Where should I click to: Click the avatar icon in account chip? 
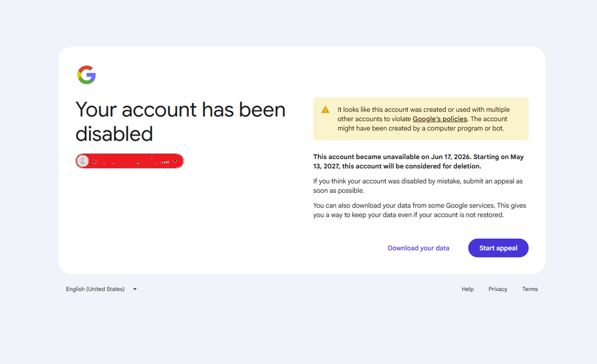83,161
